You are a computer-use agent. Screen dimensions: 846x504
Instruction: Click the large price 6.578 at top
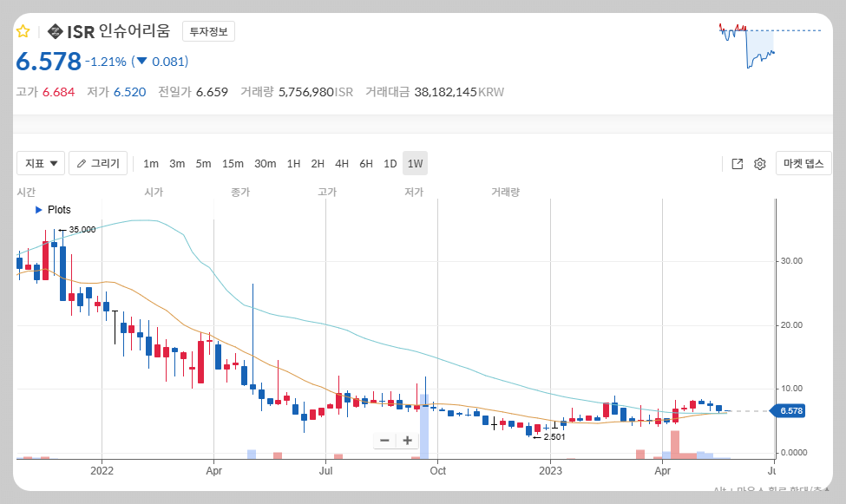[49, 61]
